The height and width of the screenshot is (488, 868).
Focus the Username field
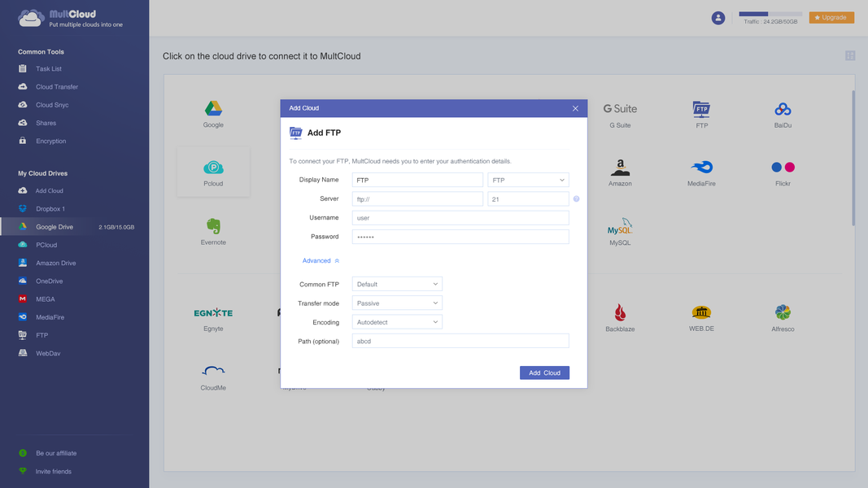pos(460,217)
